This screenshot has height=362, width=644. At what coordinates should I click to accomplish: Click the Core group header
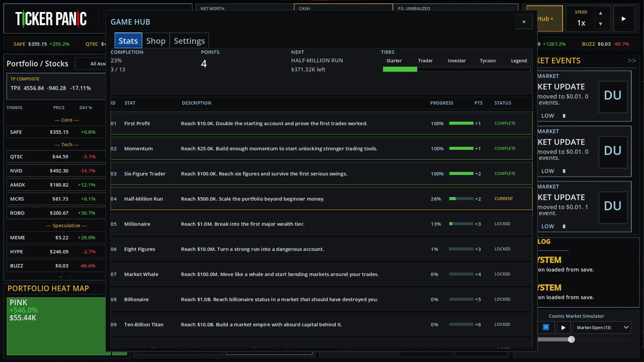coord(67,120)
